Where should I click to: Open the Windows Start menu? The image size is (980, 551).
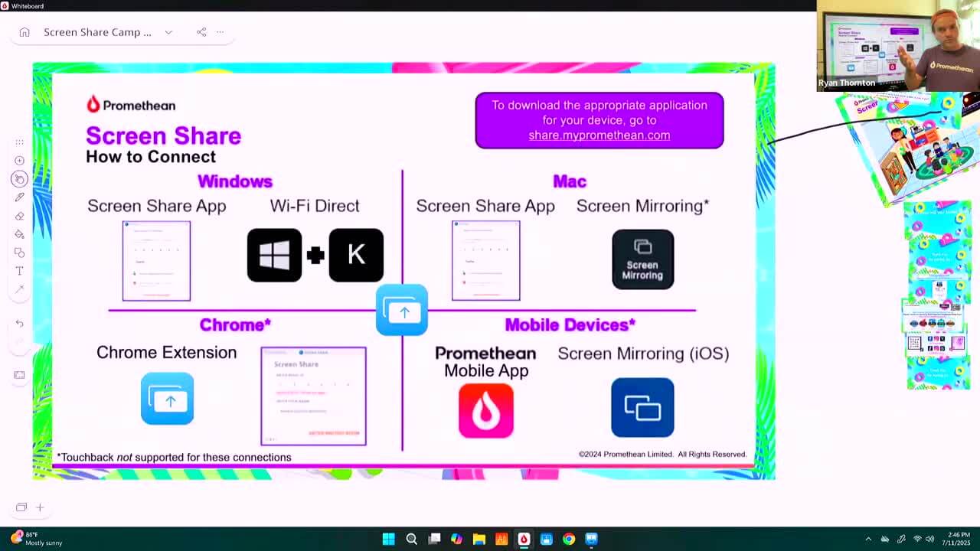pyautogui.click(x=388, y=539)
